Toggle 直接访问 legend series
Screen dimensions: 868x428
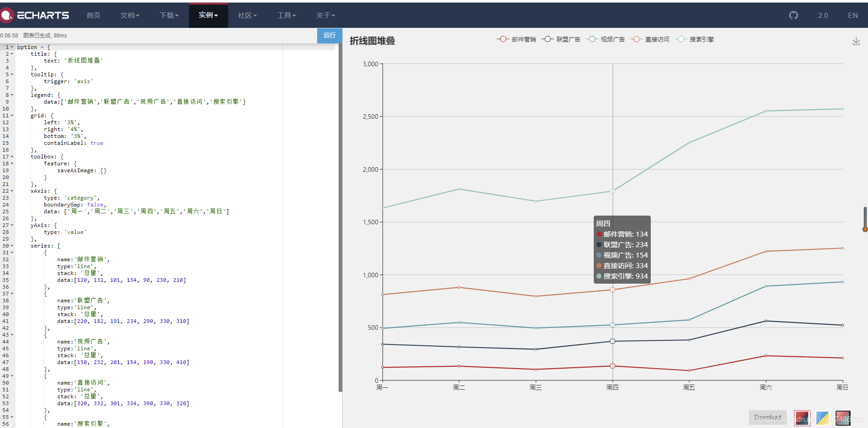(650, 39)
